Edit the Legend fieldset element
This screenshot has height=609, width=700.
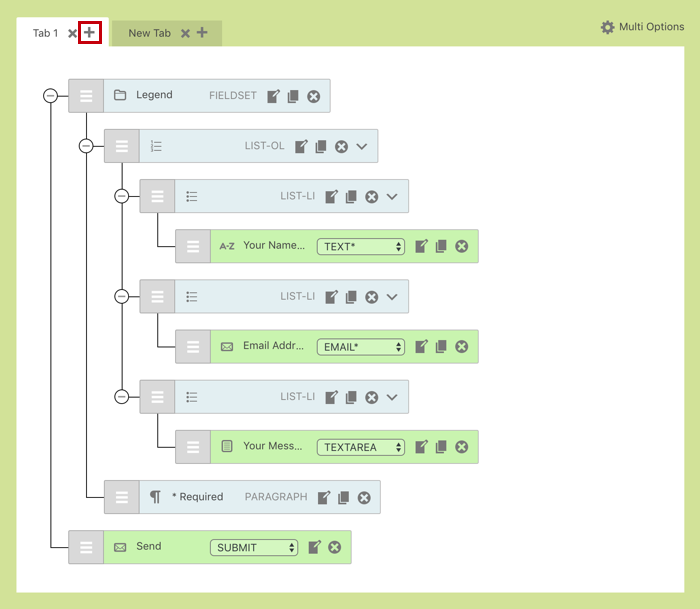coord(274,96)
